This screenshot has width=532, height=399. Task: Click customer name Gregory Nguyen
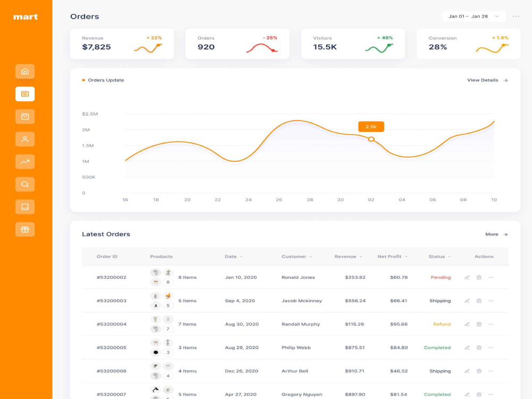point(302,394)
